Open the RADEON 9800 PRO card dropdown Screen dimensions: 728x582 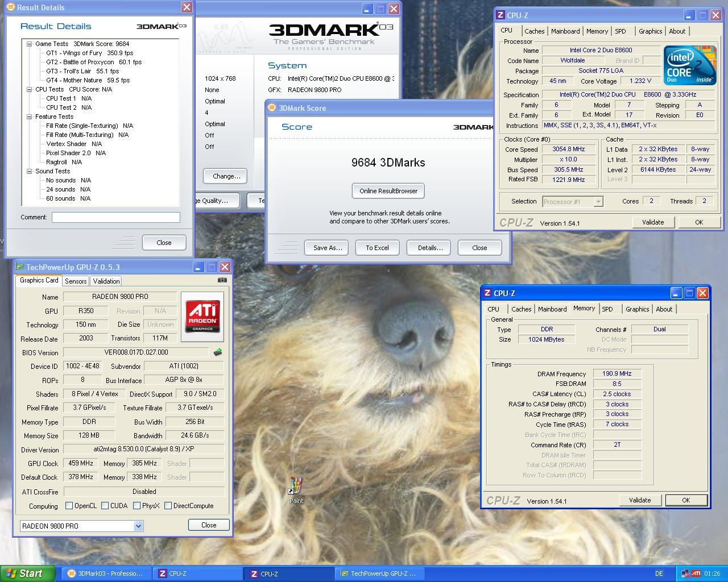(x=138, y=526)
